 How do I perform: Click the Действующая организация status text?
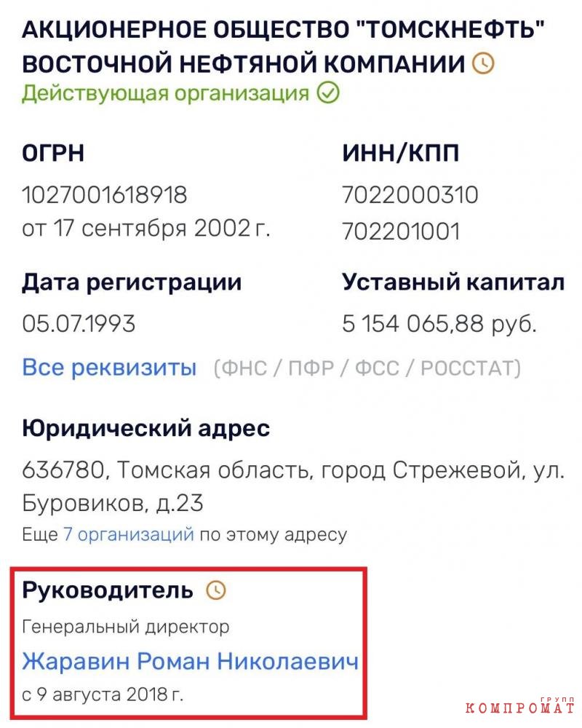click(165, 93)
